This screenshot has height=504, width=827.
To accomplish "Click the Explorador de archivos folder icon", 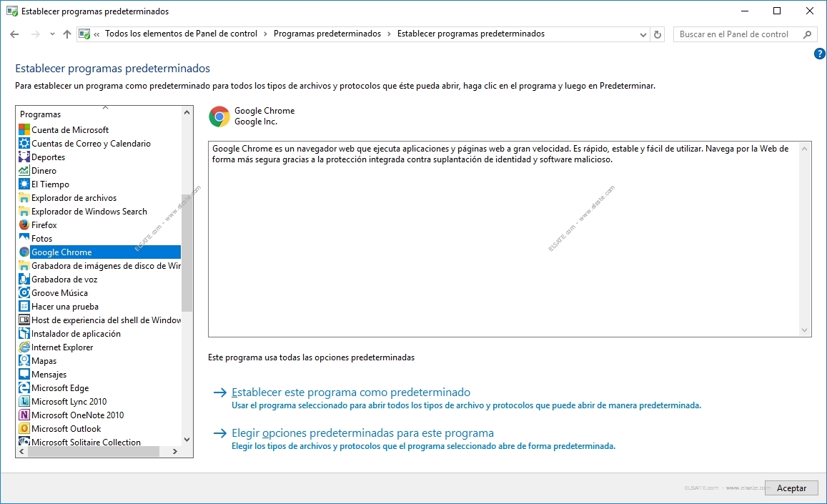I will (24, 198).
